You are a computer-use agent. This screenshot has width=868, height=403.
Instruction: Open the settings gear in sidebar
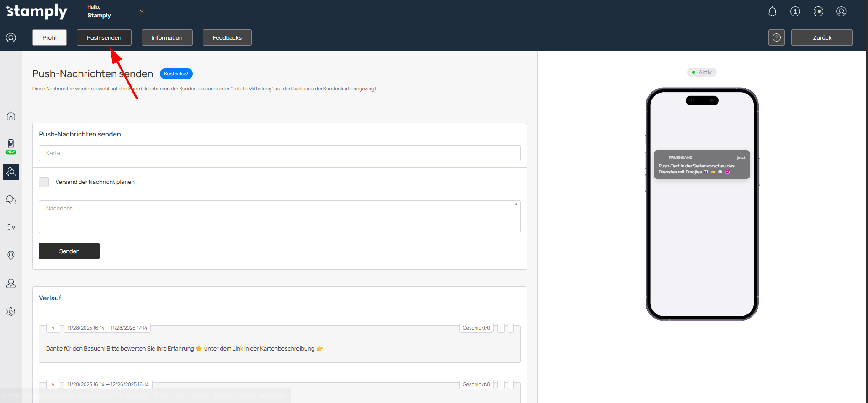[11, 311]
